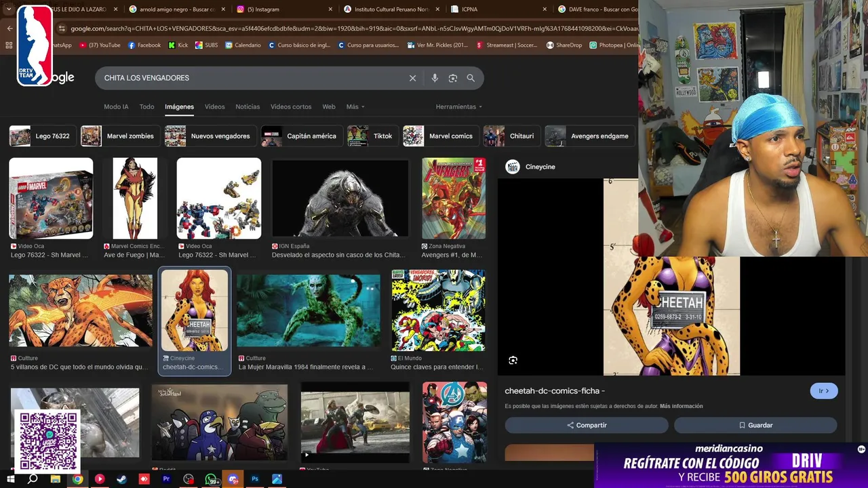The width and height of the screenshot is (868, 488).
Task: Open Windows taskbar search
Action: point(33,479)
